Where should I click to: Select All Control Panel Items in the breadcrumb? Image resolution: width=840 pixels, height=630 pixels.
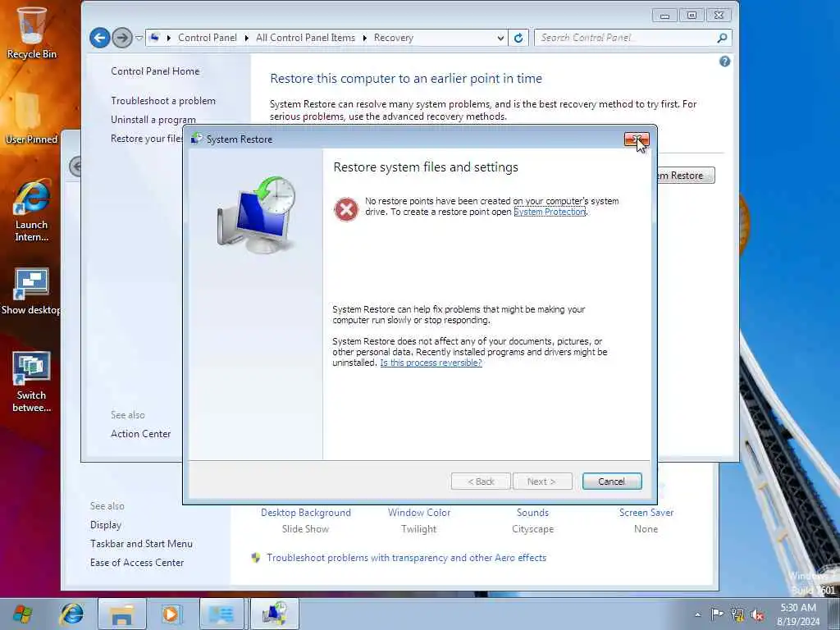305,38
